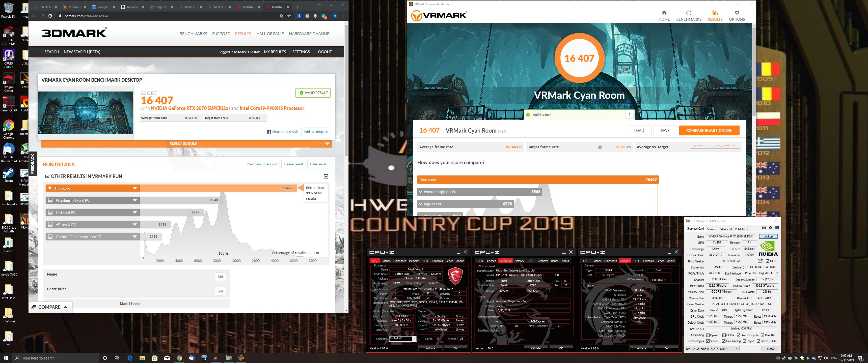Viewport: 868px width, 363px height.
Task: Toggle the DirectML checkbox in GPU-Z
Action: (763, 335)
